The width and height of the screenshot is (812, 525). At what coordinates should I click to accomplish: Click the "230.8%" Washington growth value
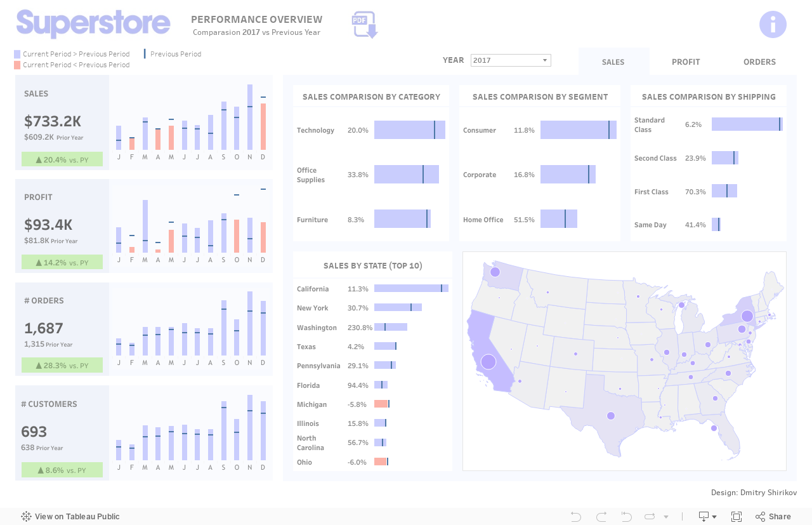tap(360, 328)
